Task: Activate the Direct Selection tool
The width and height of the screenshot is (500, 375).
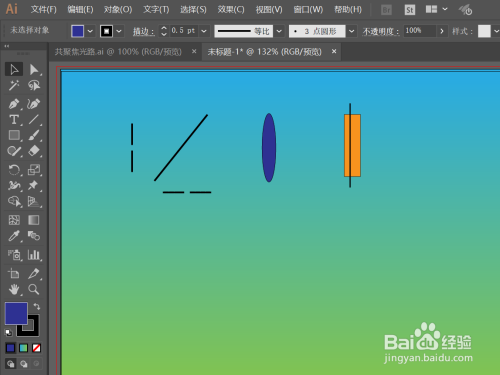Action: pyautogui.click(x=34, y=70)
